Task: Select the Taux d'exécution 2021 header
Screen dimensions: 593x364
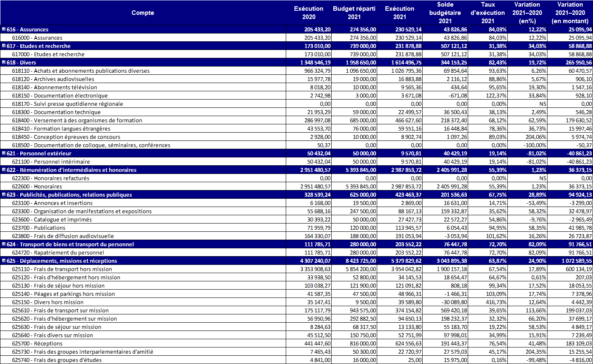Action: pos(488,13)
